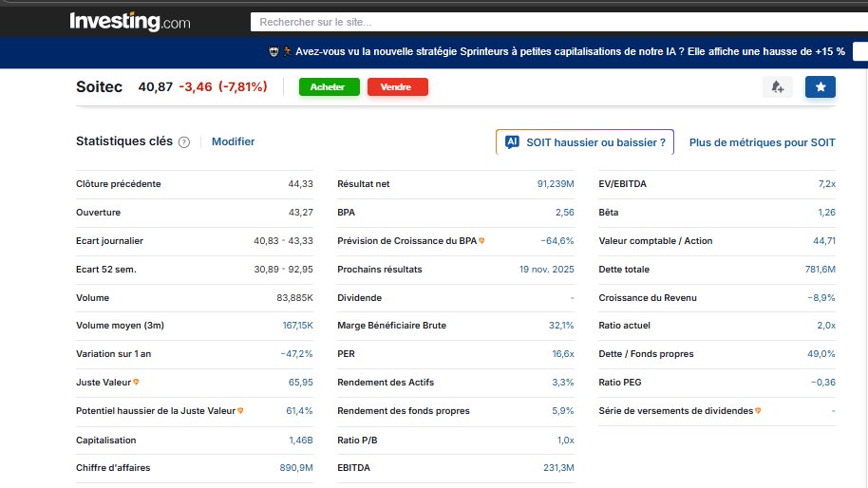Click Valeur comptable / Action value 44,71
Screen dimensions: 868x488
(824, 241)
